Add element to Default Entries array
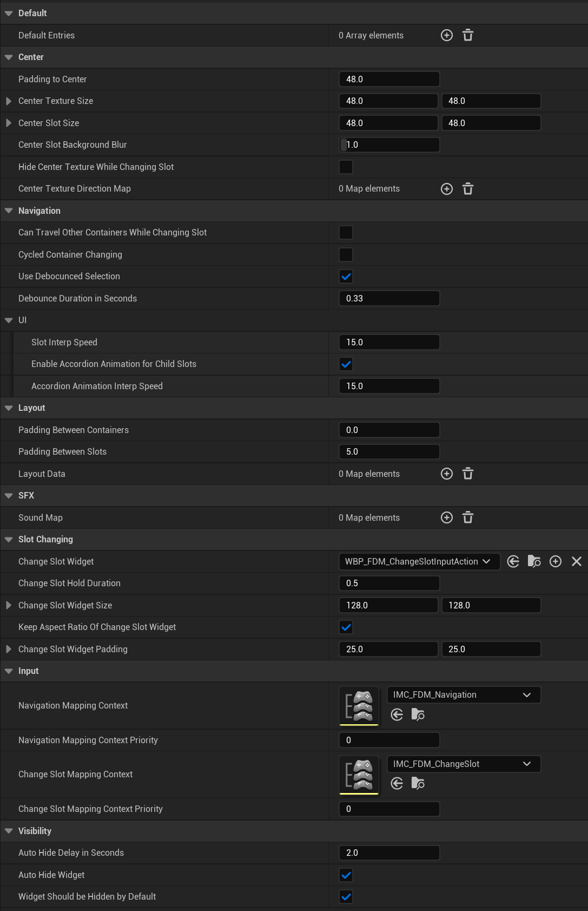 (x=447, y=35)
